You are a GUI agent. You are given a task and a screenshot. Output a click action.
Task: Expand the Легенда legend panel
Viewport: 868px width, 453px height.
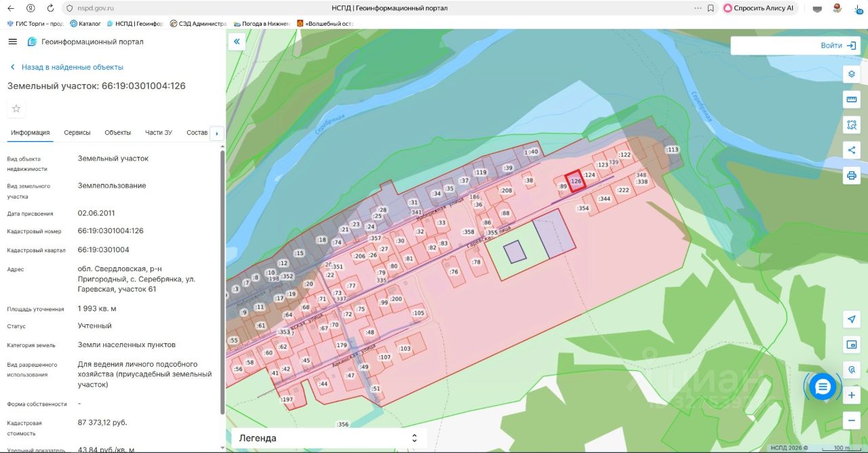click(329, 438)
